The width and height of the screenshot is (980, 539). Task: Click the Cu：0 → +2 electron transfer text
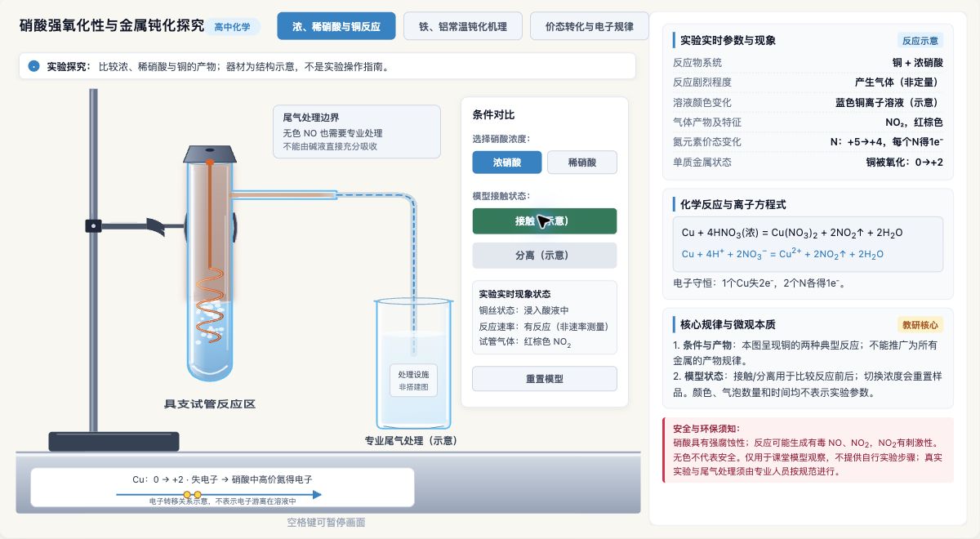(x=222, y=479)
